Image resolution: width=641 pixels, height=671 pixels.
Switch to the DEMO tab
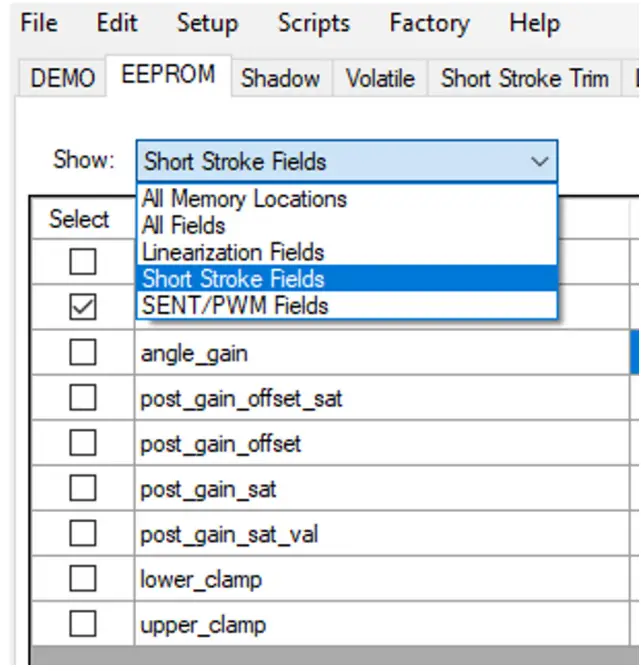(x=63, y=78)
